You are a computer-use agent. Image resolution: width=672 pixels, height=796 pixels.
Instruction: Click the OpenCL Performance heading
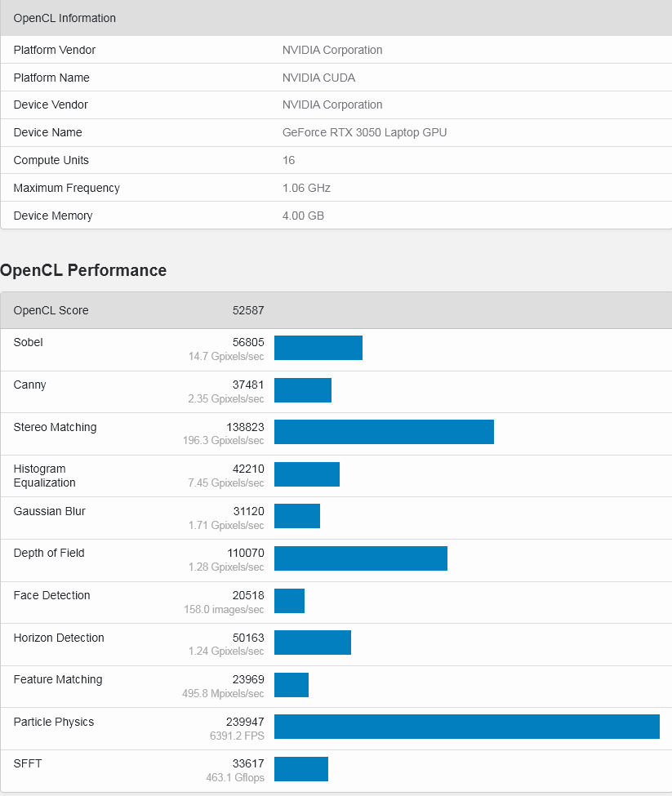(83, 270)
